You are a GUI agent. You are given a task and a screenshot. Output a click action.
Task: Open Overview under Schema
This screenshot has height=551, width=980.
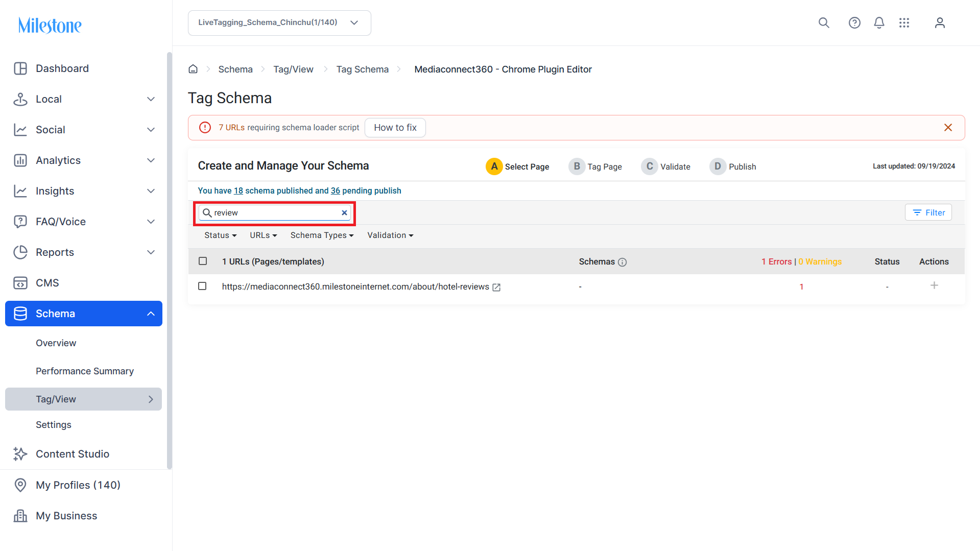click(x=56, y=343)
